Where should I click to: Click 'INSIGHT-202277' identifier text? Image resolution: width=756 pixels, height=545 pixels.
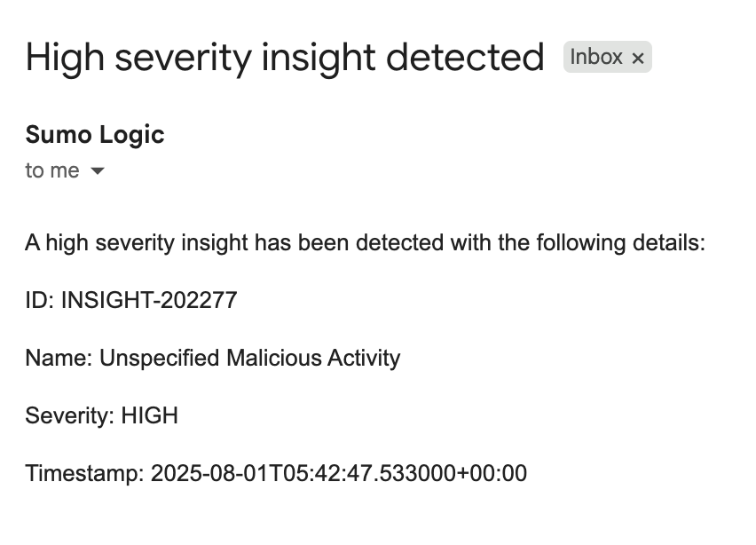[149, 300]
